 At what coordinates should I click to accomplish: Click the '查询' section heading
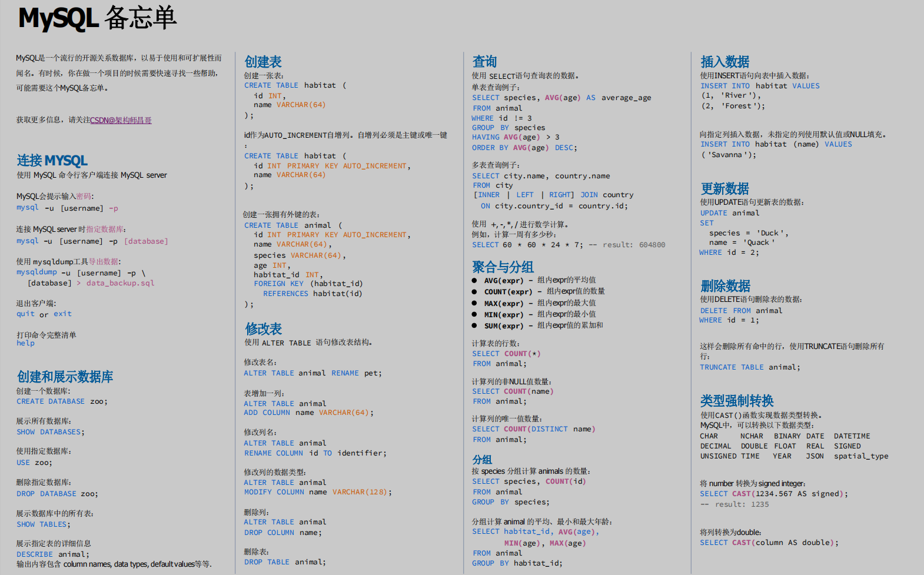click(484, 61)
